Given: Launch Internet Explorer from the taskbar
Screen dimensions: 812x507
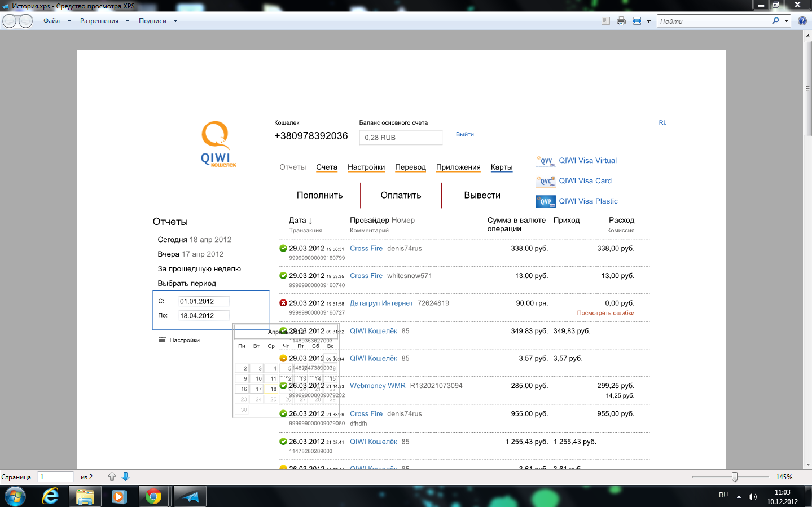Looking at the screenshot, I should (x=50, y=496).
